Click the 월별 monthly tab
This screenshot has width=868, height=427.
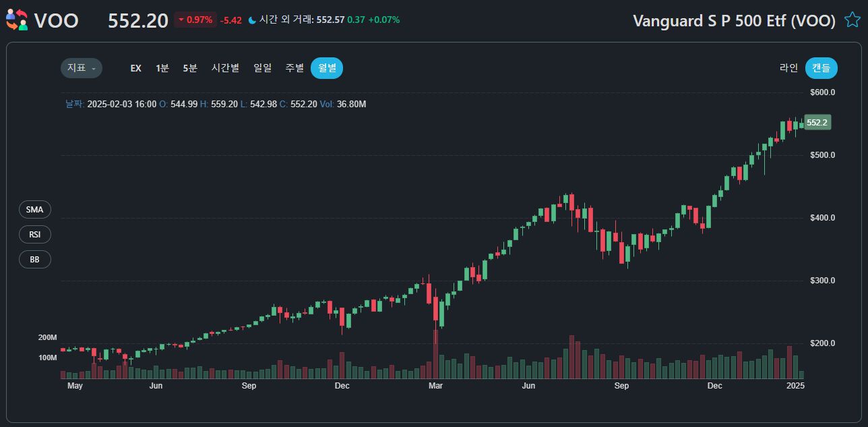click(x=326, y=68)
